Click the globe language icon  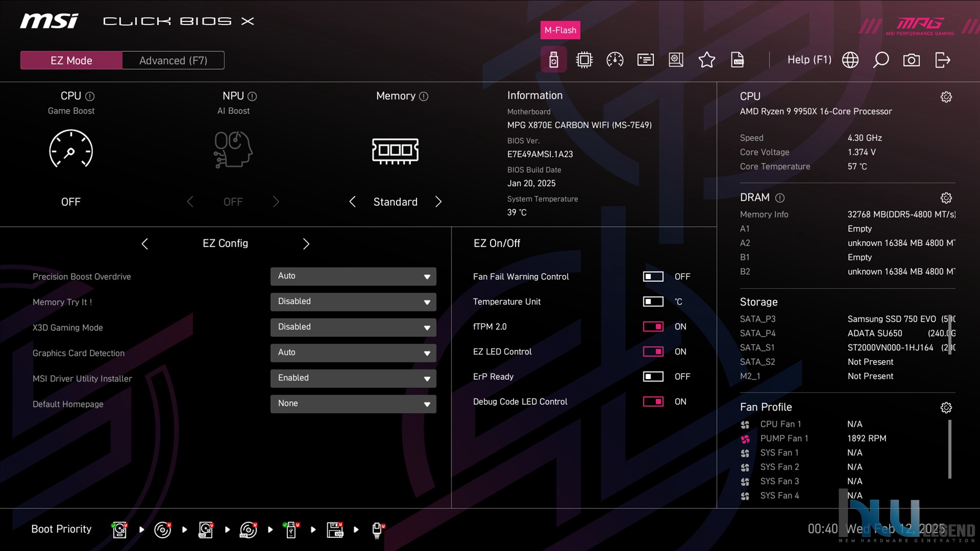tap(850, 60)
